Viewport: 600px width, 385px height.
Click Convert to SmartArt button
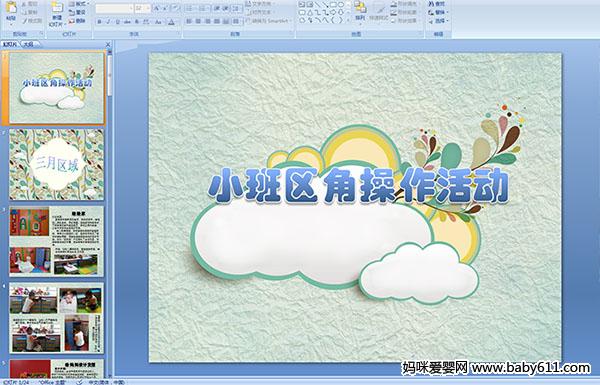269,21
